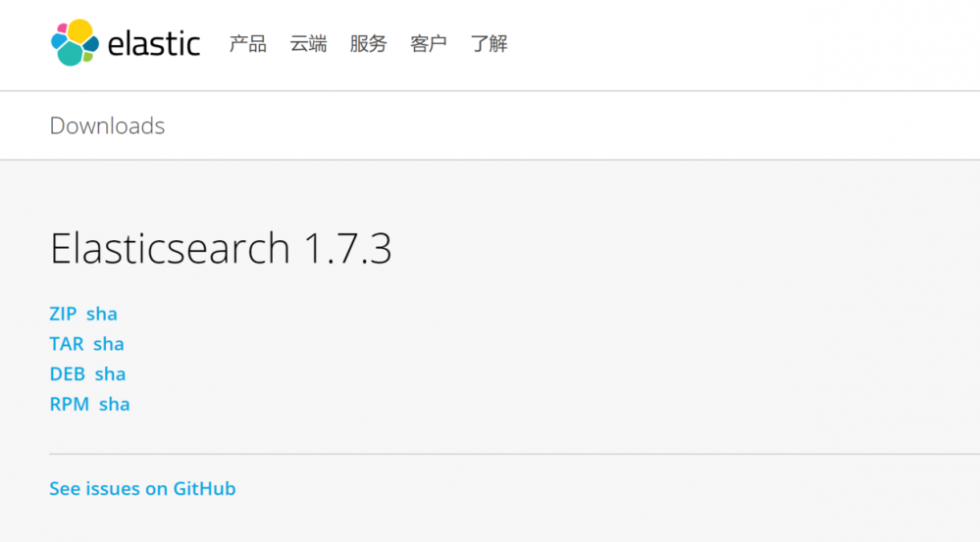Select the 客户 menu item
This screenshot has width=980, height=542.
point(429,44)
